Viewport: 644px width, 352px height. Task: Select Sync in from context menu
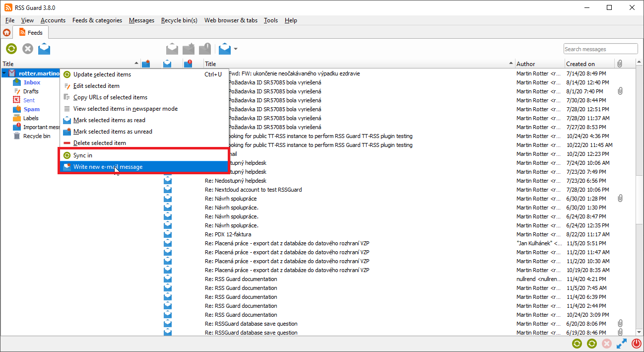(x=83, y=155)
